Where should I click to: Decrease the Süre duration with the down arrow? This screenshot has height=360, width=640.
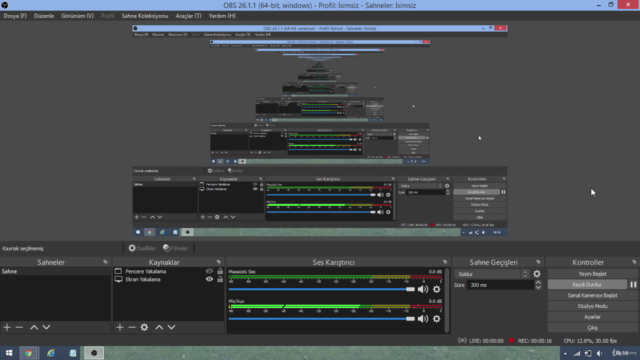538,287
